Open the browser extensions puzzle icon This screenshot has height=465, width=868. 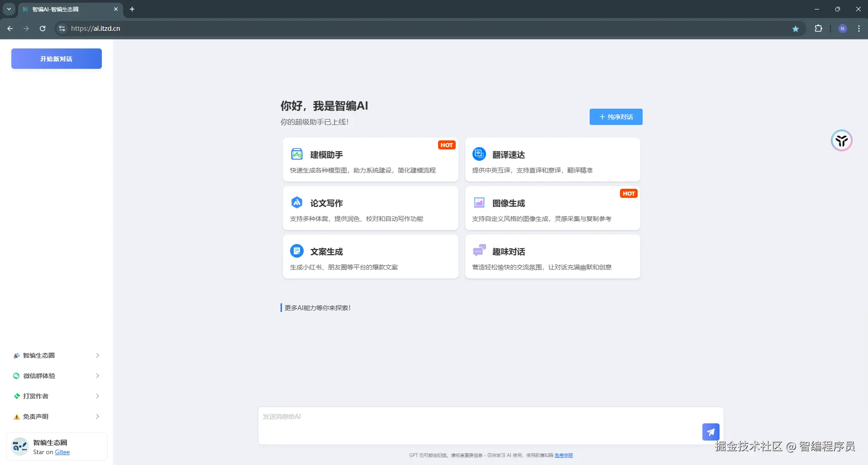(819, 28)
